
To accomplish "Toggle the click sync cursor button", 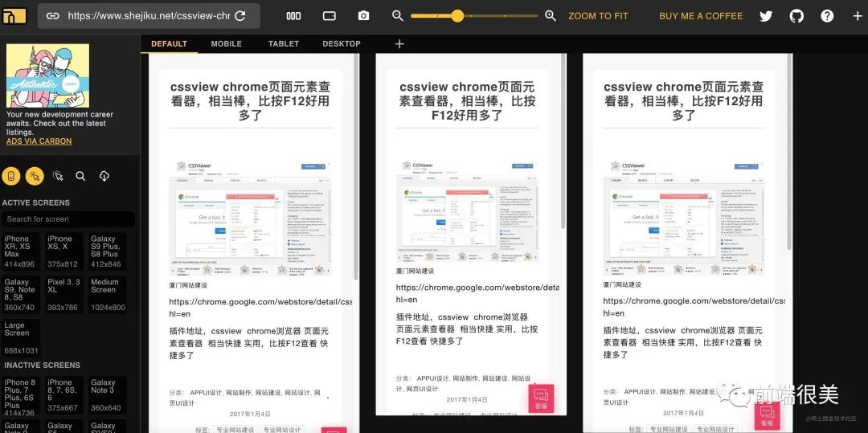I will pyautogui.click(x=35, y=176).
